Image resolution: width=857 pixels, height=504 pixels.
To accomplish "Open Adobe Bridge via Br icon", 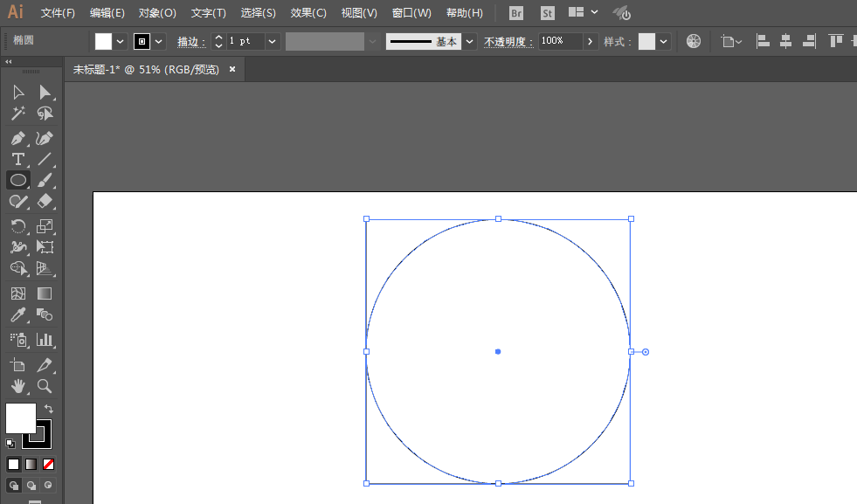I will click(515, 13).
